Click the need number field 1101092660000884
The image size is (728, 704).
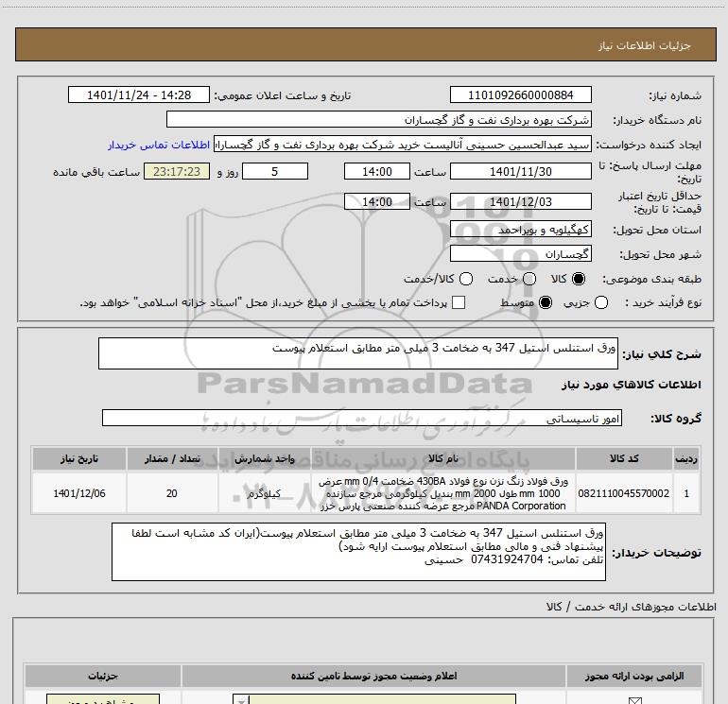click(x=520, y=94)
